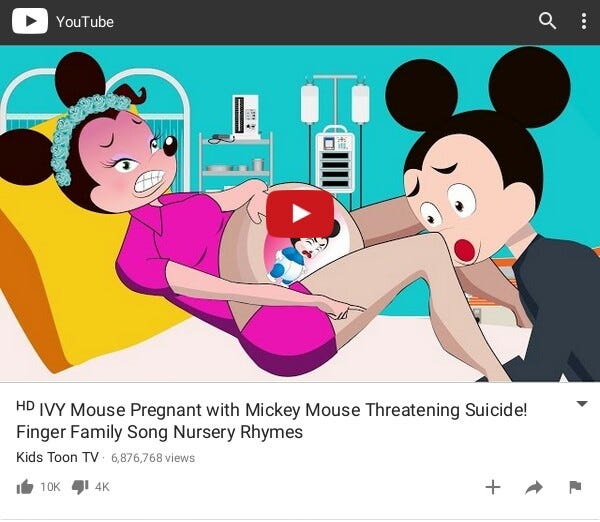The image size is (600, 522).
Task: Click the 4K dislikes count
Action: 102,487
